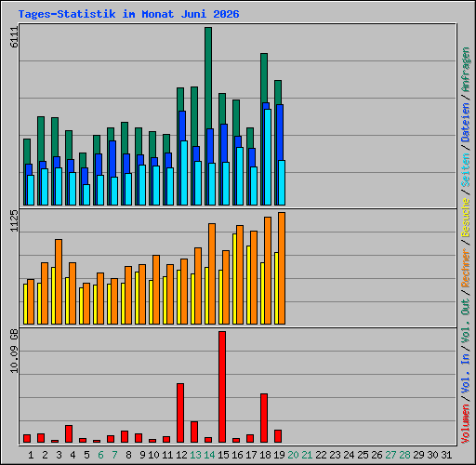Click the Besuche legend label
The height and width of the screenshot is (465, 476).
pyautogui.click(x=466, y=218)
